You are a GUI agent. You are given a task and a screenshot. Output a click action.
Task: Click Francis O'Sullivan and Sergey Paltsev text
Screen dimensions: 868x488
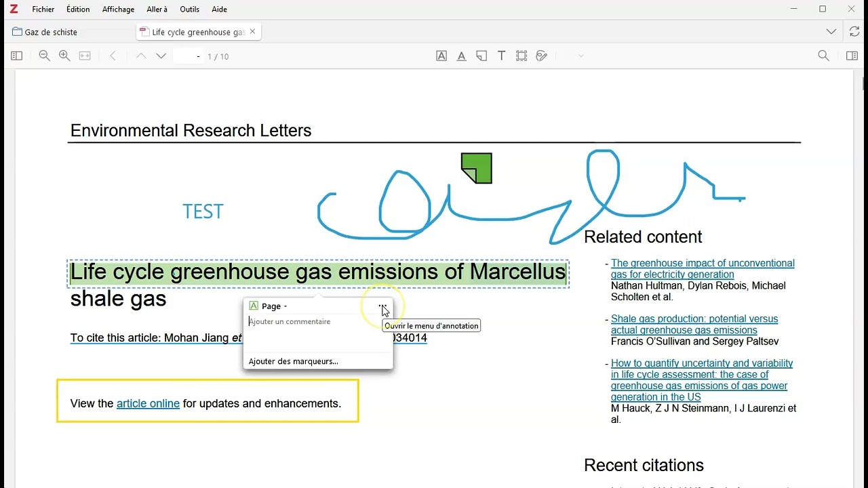click(x=694, y=342)
